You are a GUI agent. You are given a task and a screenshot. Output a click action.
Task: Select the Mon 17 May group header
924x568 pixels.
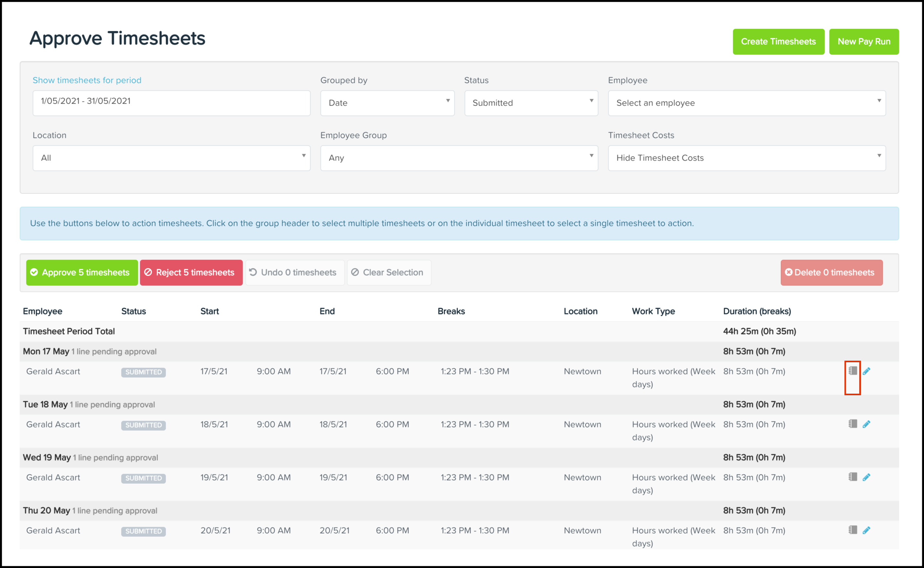pos(46,351)
